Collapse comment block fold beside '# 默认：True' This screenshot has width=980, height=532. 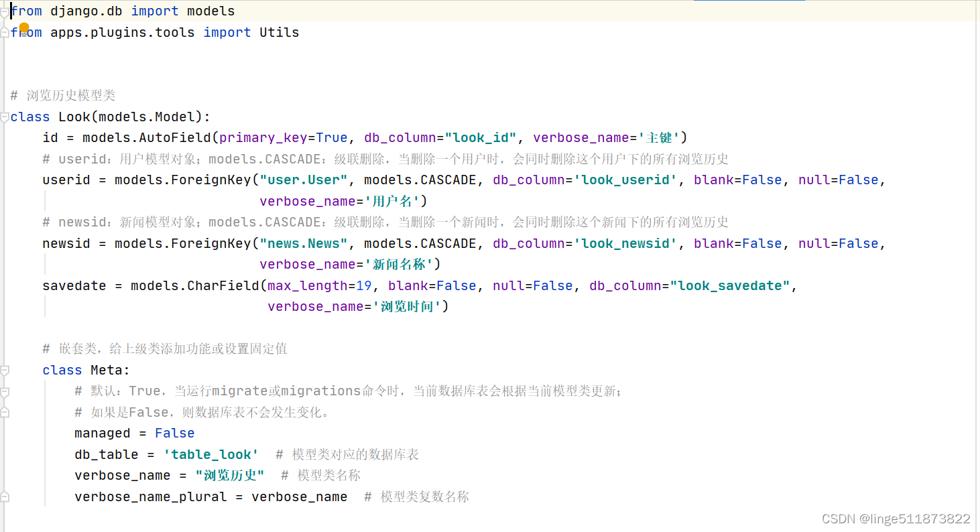5,391
